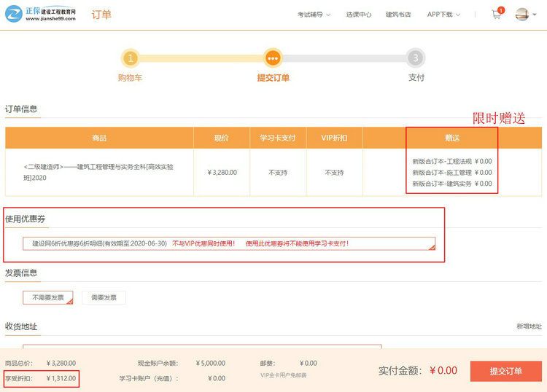Click the course name 二级建造师 in order table
Image resolution: width=547 pixels, height=392 pixels.
coord(98,172)
